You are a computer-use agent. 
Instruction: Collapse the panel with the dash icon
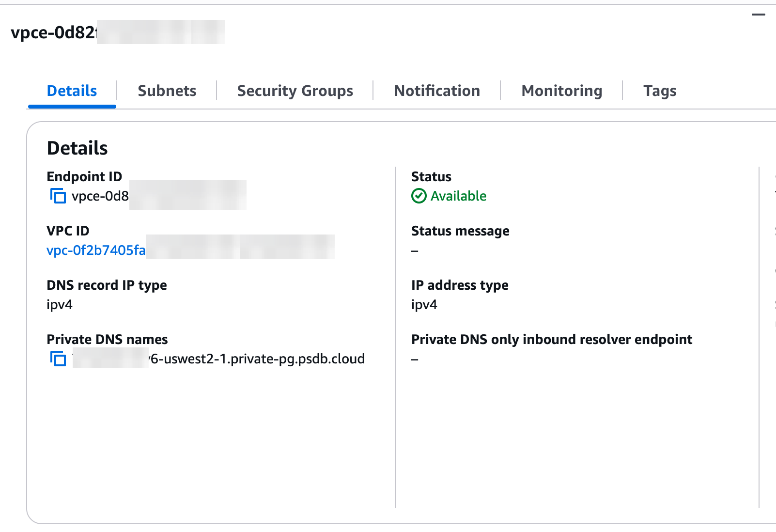758,15
